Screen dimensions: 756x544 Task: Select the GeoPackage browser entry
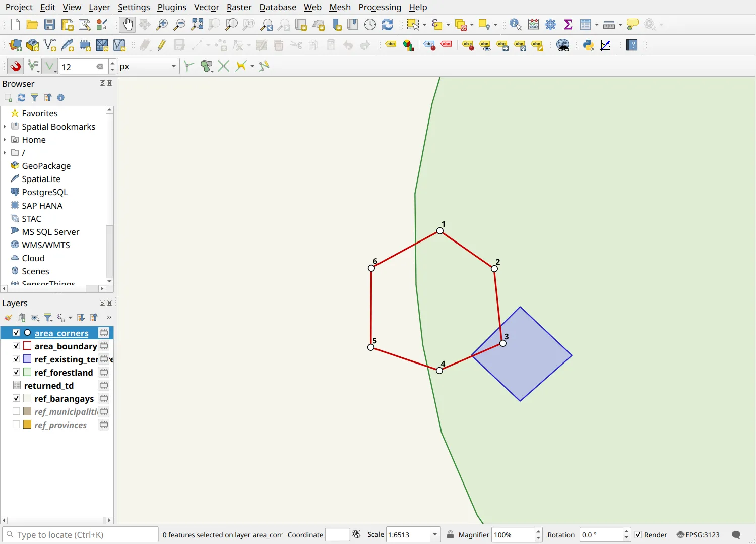(x=46, y=166)
